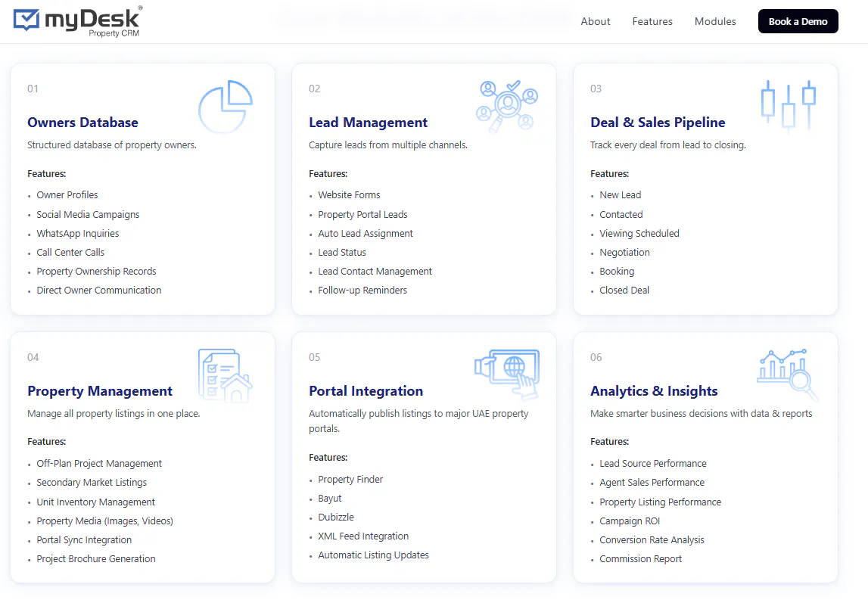Viewport: 868px width, 603px height.
Task: Click 'Property Ownership Records' list item
Action: pos(96,272)
